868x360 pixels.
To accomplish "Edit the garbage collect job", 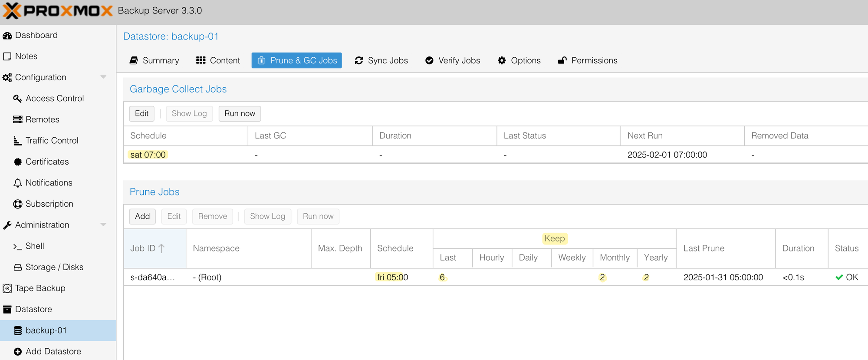I will (141, 114).
